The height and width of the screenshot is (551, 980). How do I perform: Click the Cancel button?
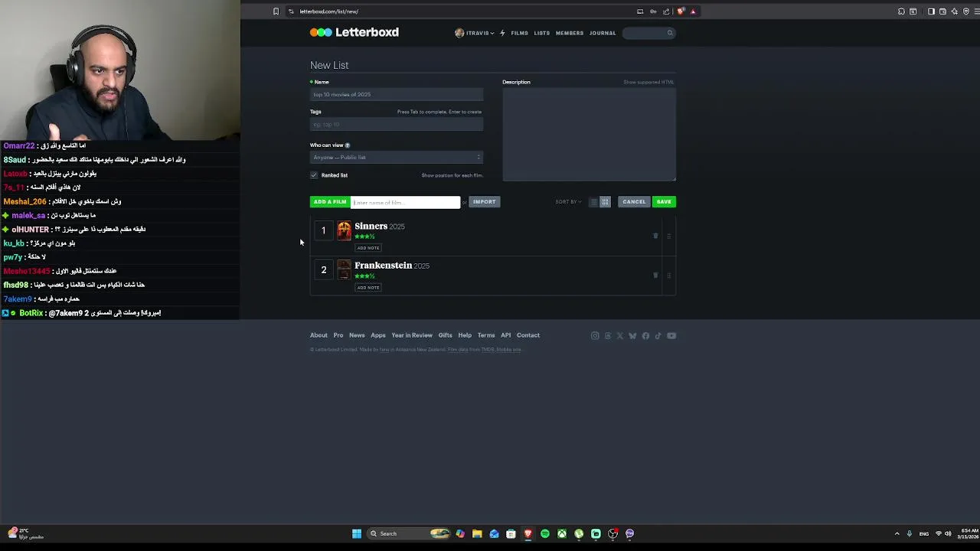tap(634, 202)
